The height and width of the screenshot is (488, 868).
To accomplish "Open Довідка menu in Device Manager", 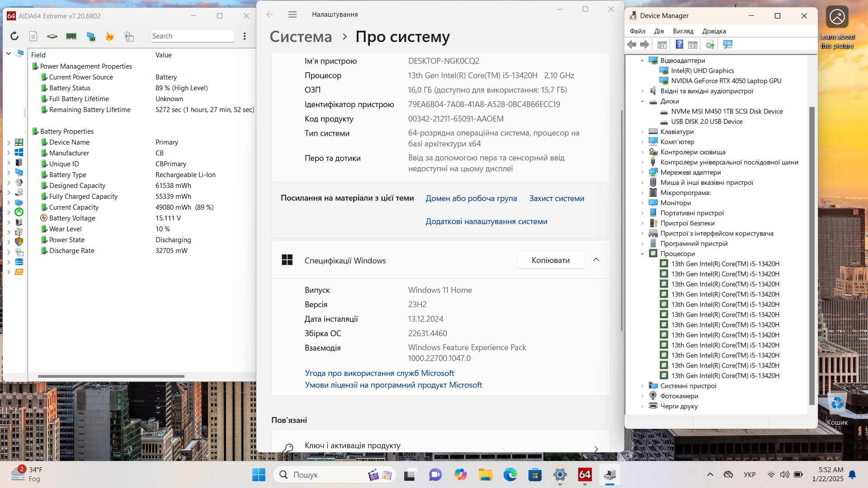I will tap(714, 31).
